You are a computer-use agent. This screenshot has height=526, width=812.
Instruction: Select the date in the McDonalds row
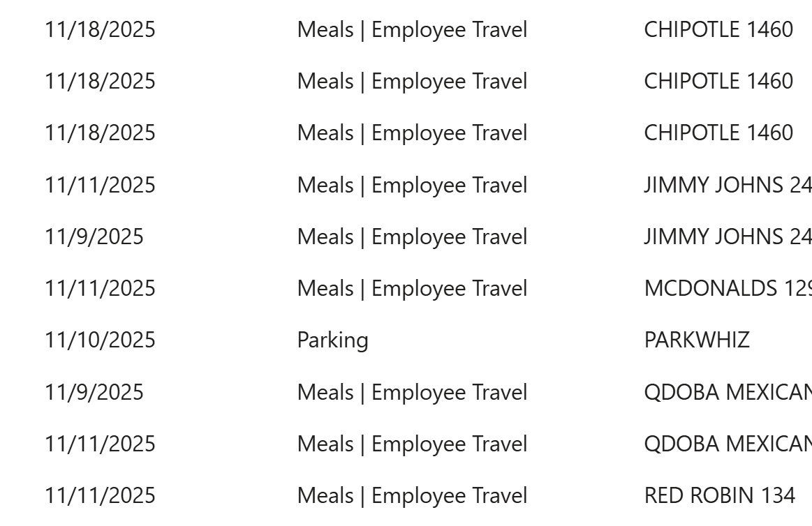pos(100,288)
